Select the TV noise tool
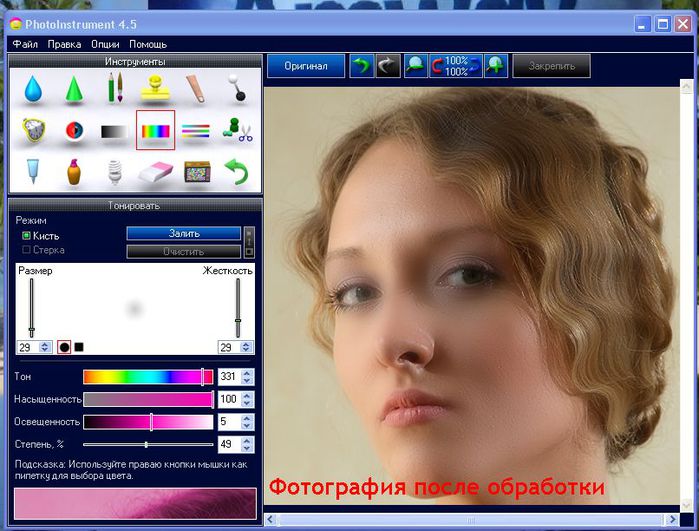Screen dimensions: 699x531 (197, 172)
